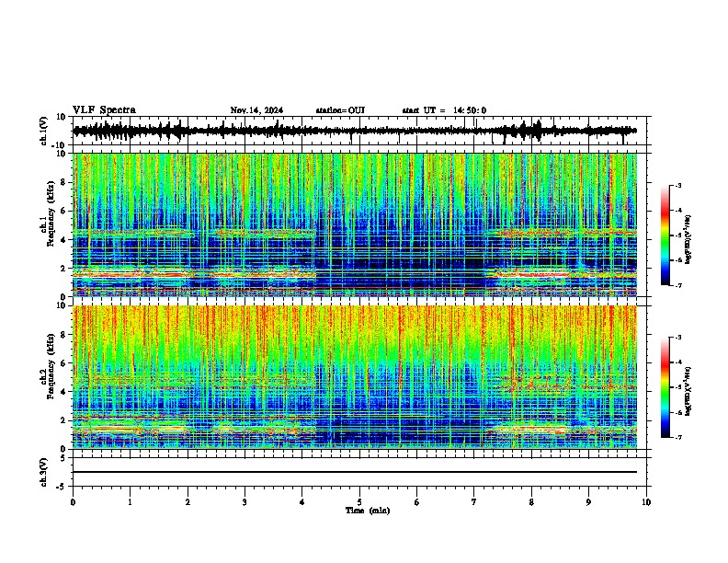Click the ch.1 color scale bar
The height and width of the screenshot is (563, 728).
pos(665,236)
